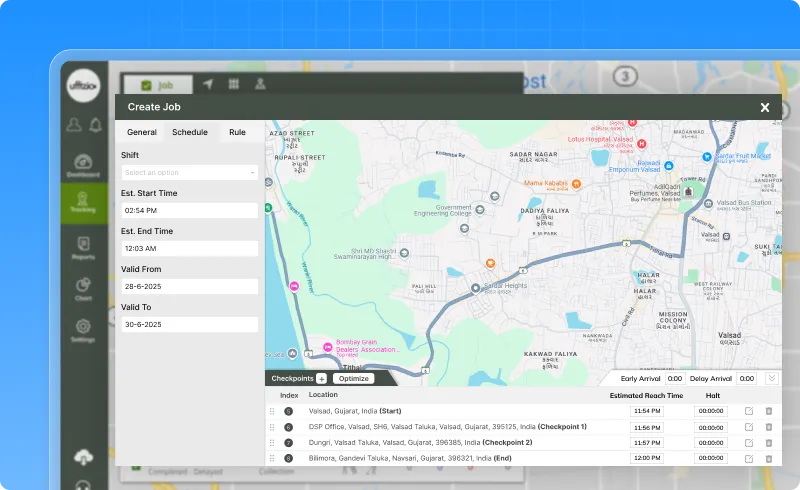Edit the DSP Office Checkpoint 1 row
Viewport: 800px width, 490px height.
(x=749, y=427)
